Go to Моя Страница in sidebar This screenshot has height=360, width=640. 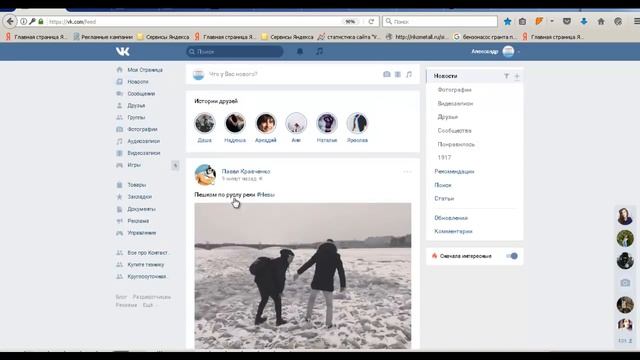pyautogui.click(x=145, y=70)
